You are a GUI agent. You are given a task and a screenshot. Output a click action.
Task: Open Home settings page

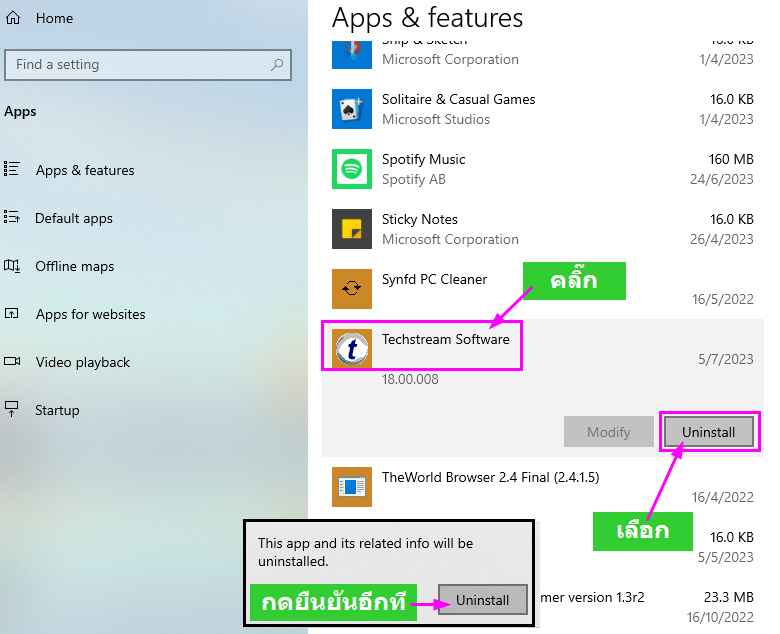click(54, 18)
